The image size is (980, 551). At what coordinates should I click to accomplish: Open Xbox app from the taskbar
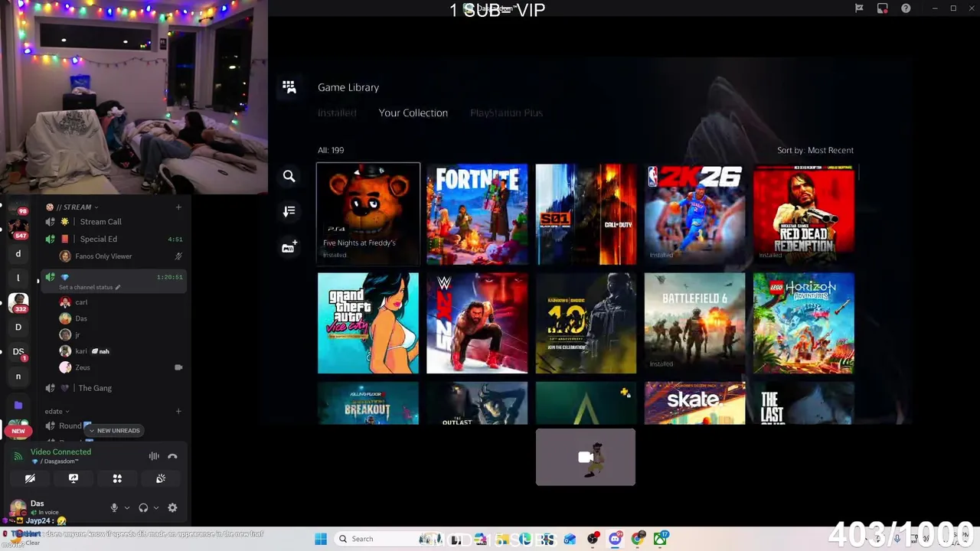(660, 539)
